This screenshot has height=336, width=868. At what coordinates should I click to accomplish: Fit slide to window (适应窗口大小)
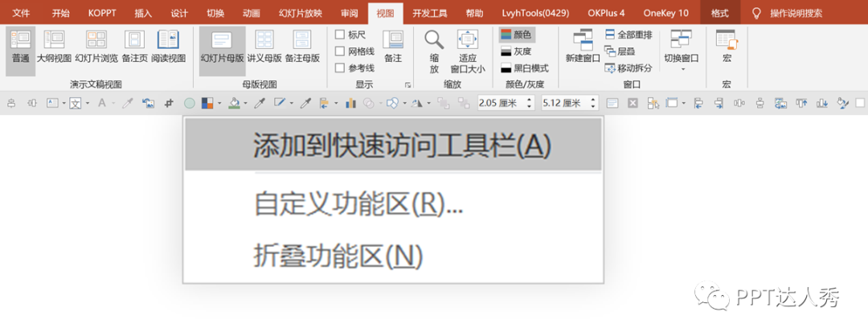coord(468,51)
